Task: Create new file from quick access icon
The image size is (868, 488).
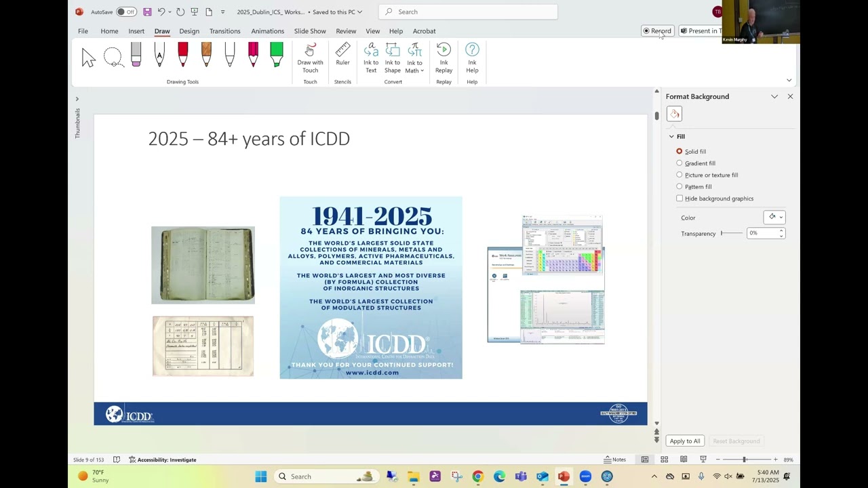Action: point(209,12)
